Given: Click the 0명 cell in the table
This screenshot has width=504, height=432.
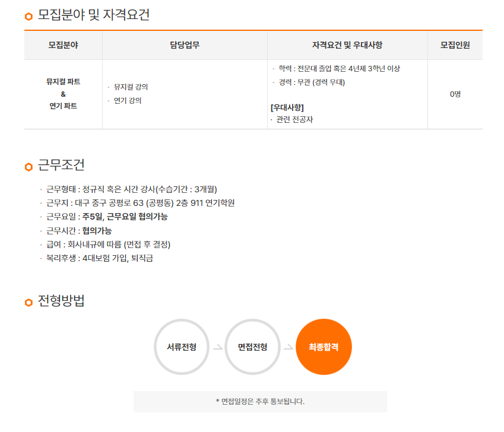Looking at the screenshot, I should 455,94.
